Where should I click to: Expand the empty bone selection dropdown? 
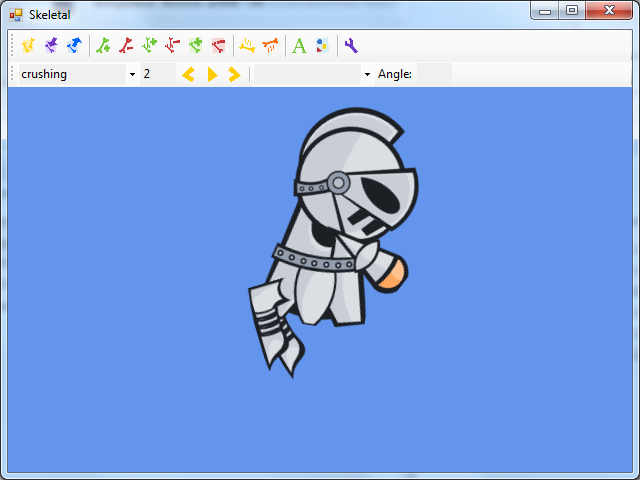(367, 74)
